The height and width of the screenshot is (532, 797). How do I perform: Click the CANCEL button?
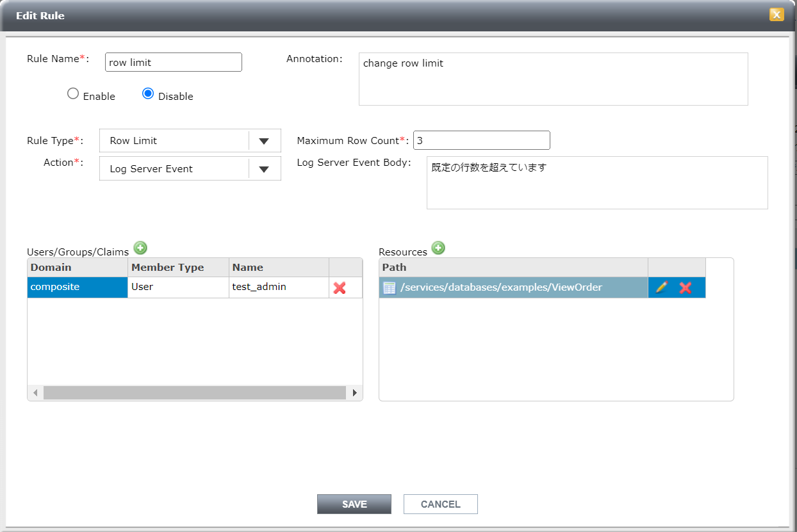(441, 504)
